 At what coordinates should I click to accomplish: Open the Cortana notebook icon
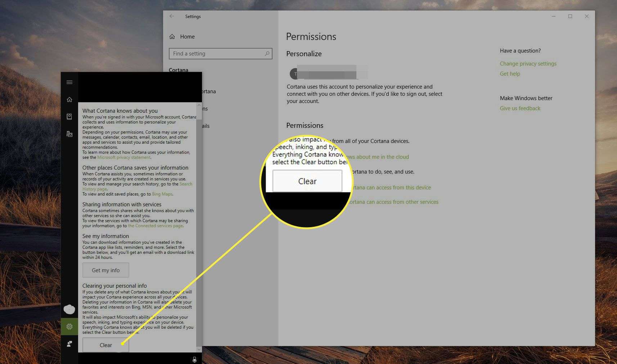click(x=69, y=117)
